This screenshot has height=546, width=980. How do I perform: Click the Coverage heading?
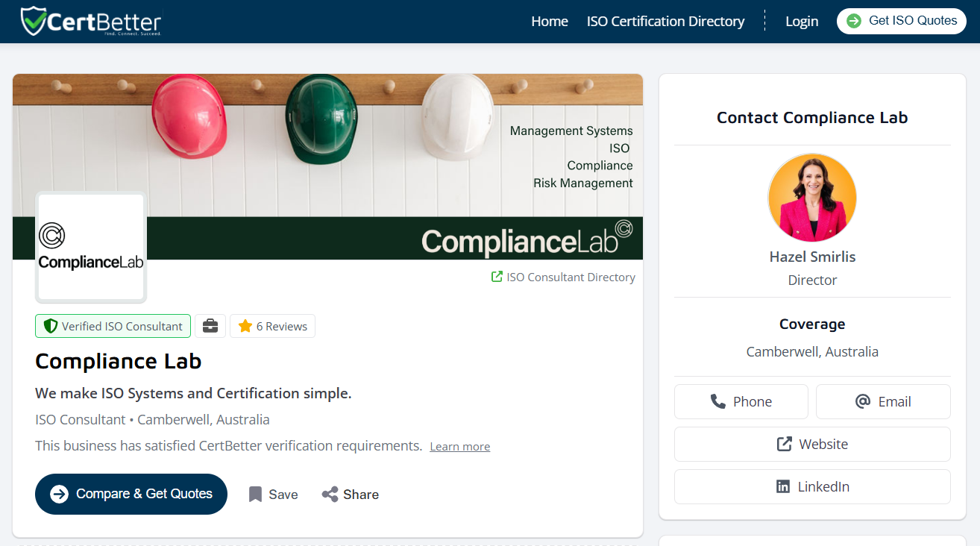(812, 324)
